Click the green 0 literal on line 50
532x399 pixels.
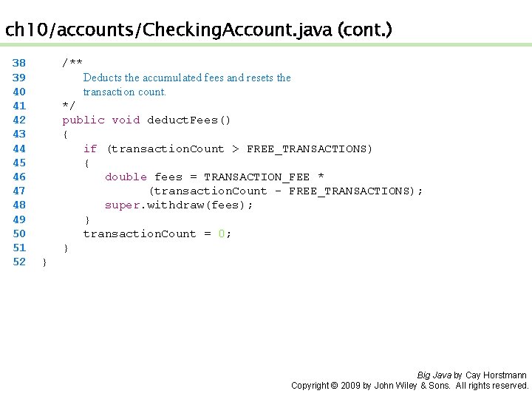click(222, 233)
